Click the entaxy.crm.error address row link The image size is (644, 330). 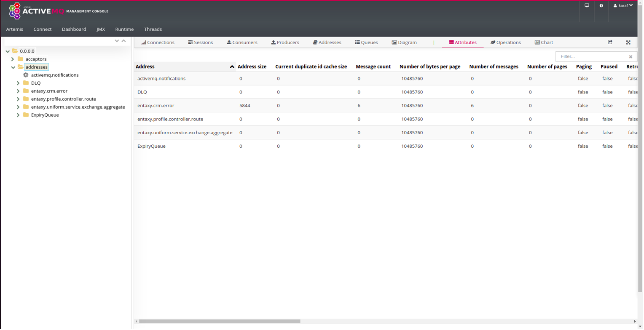tap(156, 106)
